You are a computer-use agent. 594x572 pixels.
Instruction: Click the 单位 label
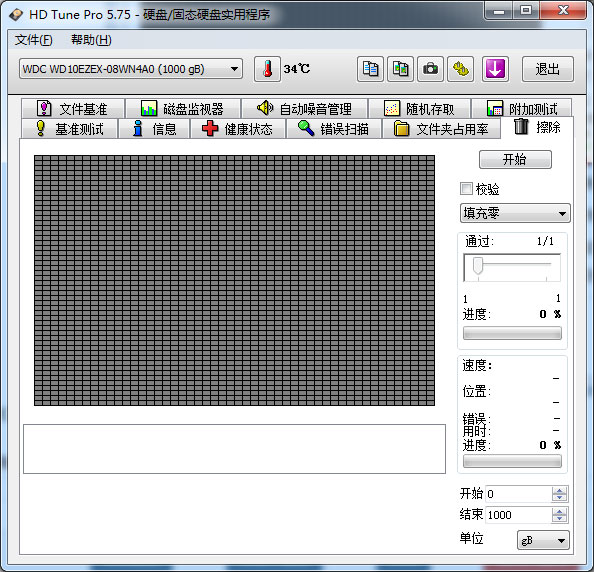472,538
